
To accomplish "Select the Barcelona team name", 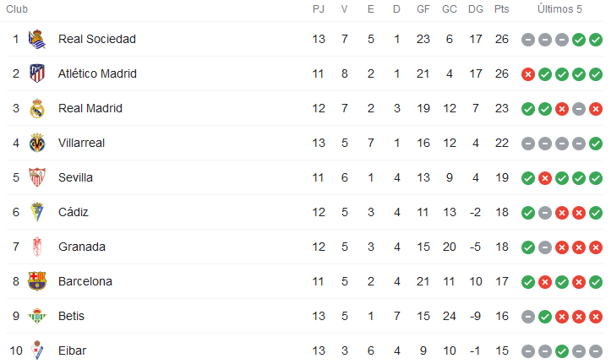I will (85, 281).
